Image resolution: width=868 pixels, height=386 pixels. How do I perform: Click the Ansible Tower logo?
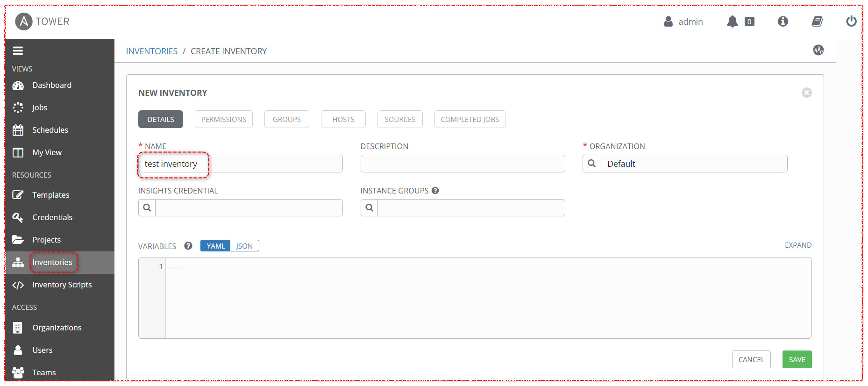coord(42,21)
